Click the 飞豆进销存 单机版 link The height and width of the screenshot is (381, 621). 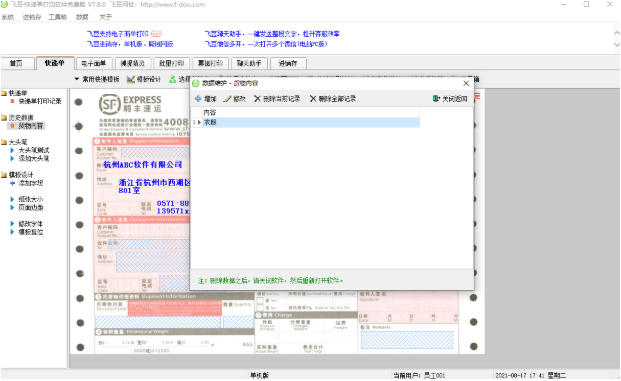click(x=130, y=44)
